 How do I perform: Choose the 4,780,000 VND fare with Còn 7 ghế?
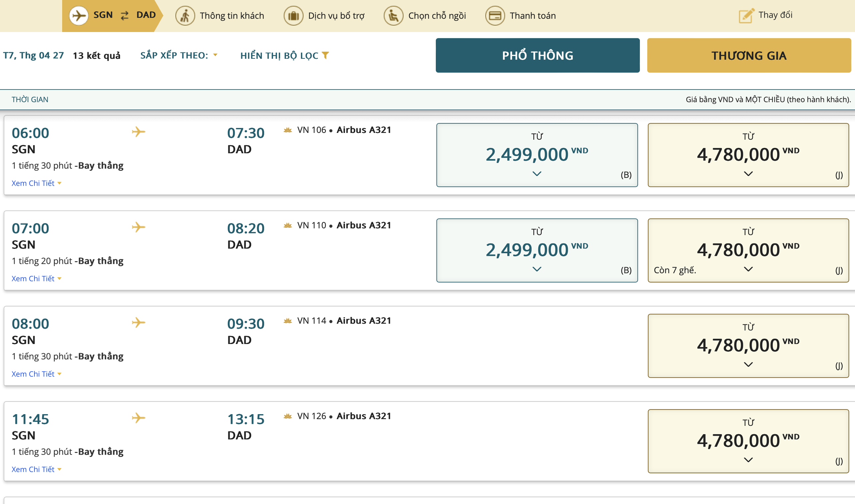(x=748, y=250)
